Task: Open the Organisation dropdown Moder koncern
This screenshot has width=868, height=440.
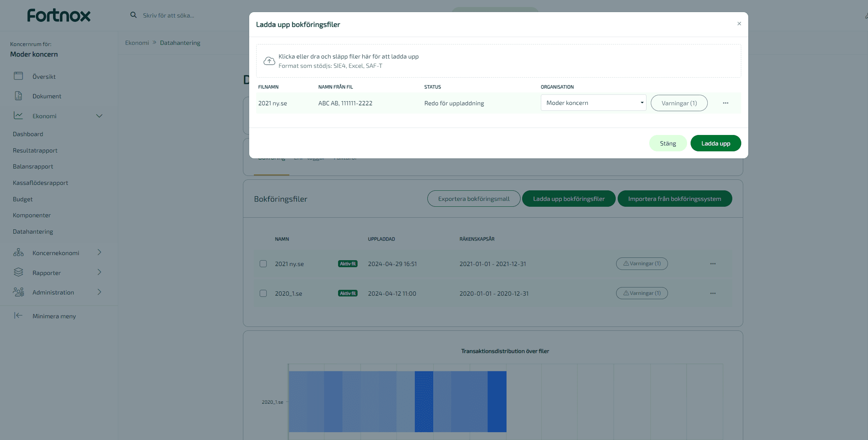Action: click(x=593, y=103)
